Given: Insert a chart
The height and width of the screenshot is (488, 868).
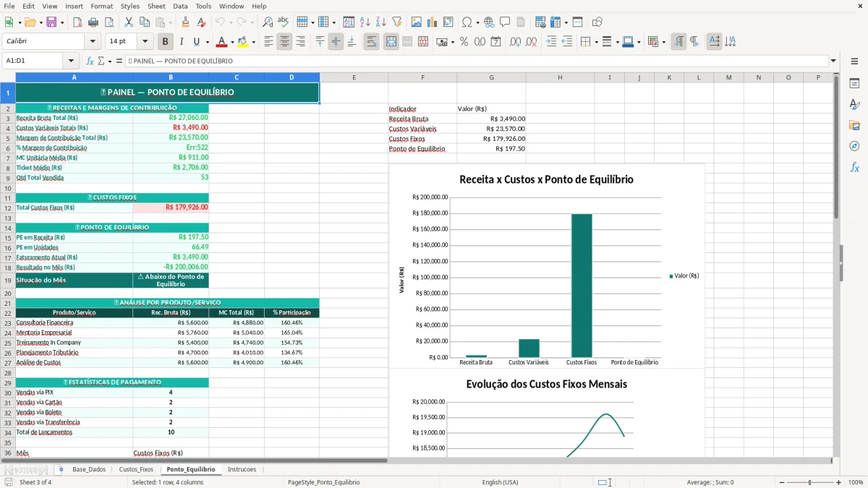Looking at the screenshot, I should (x=433, y=22).
